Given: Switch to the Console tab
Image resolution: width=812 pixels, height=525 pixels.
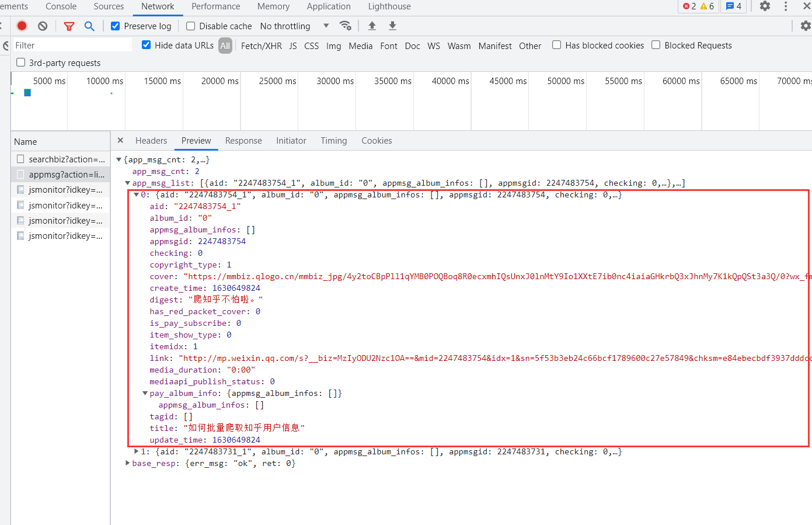Looking at the screenshot, I should point(61,6).
